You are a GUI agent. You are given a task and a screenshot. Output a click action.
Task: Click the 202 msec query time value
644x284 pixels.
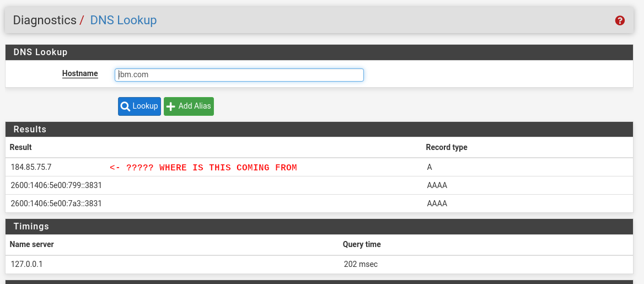[x=360, y=264]
